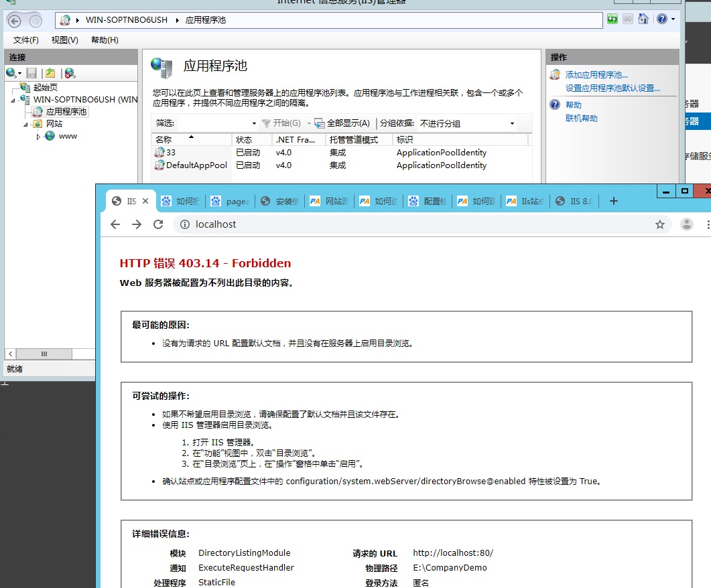Select 起始页 in the connections tree
This screenshot has width=711, height=588.
pyautogui.click(x=46, y=87)
